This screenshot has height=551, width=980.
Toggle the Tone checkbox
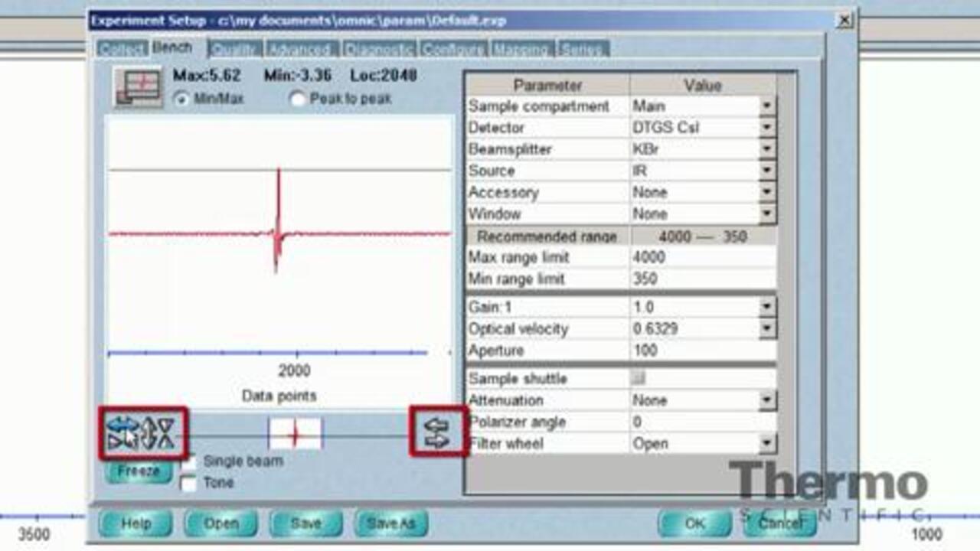point(188,484)
